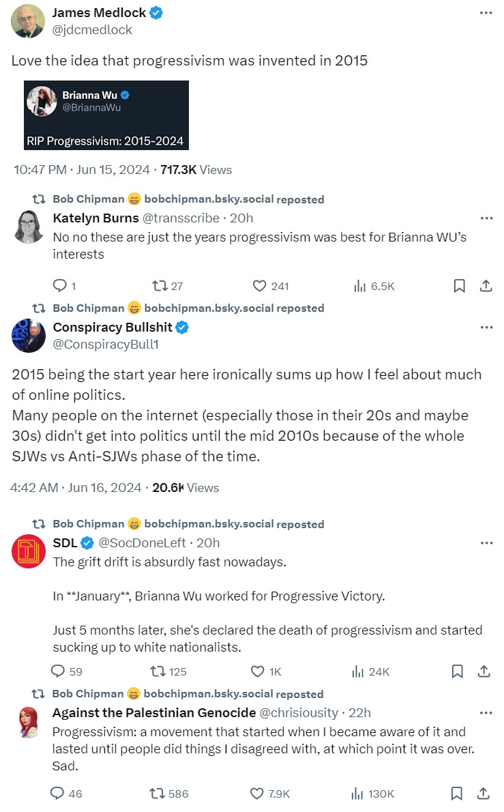Open more options for James Medlock's tweet
Image resolution: width=504 pixels, height=812 pixels.
click(486, 14)
